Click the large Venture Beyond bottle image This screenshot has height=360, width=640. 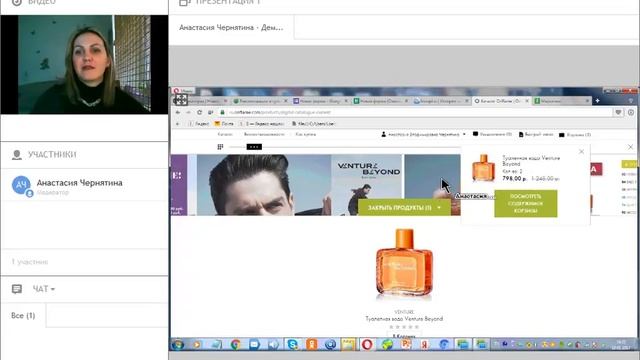[404, 264]
